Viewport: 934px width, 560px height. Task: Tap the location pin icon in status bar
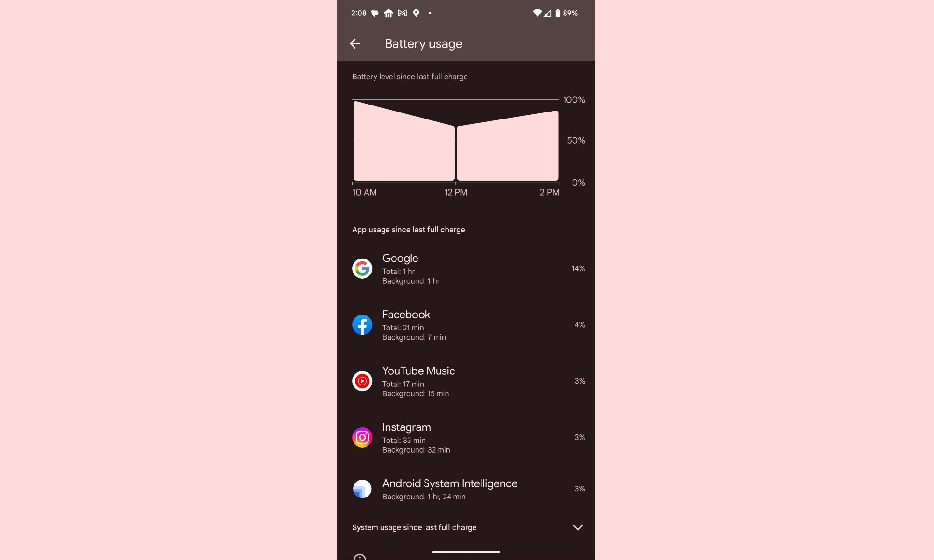[x=416, y=14]
